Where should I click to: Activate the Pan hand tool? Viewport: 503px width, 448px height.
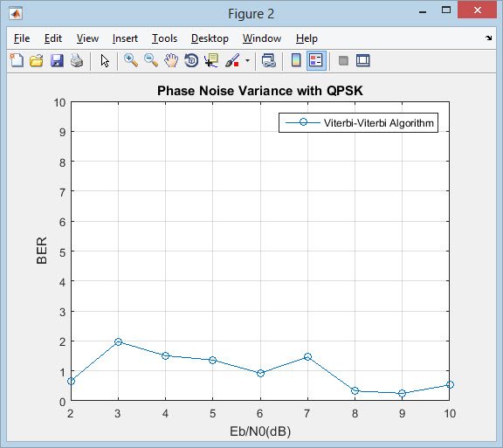171,60
